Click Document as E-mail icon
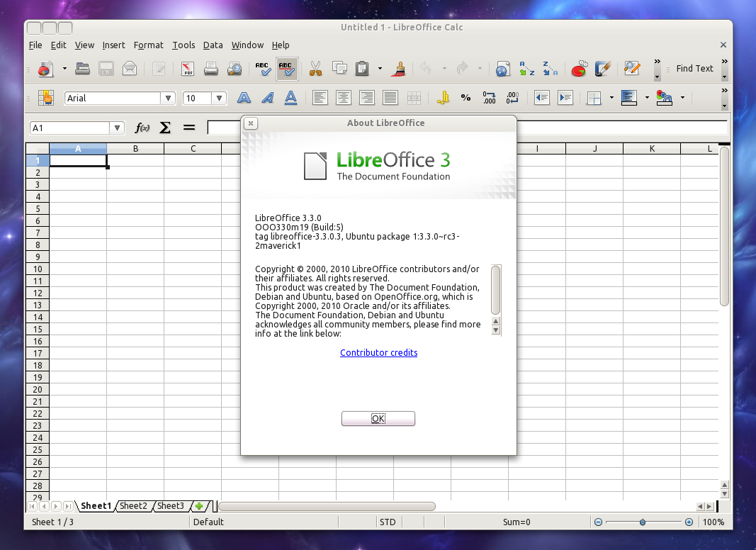Viewport: 756px width, 550px height. coord(130,69)
